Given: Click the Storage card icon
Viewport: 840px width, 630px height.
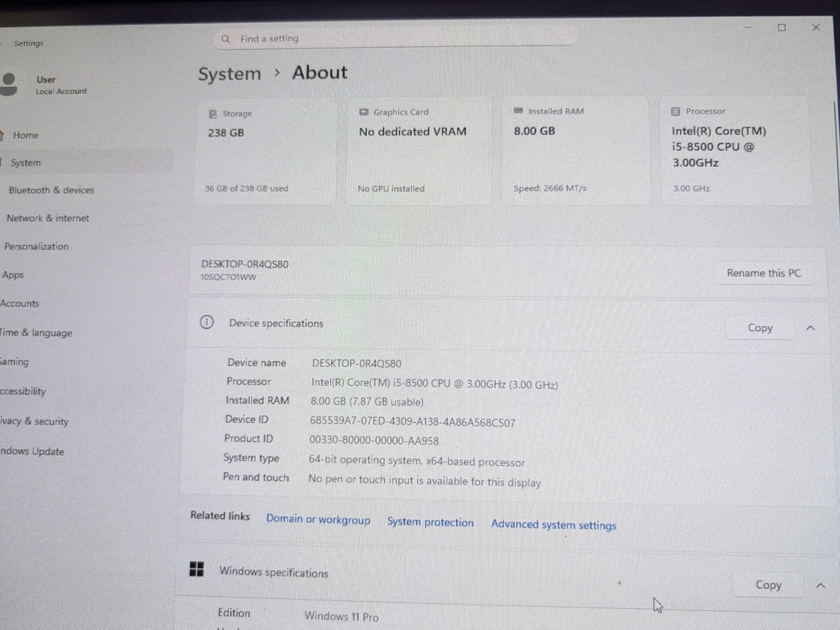Looking at the screenshot, I should [x=213, y=114].
